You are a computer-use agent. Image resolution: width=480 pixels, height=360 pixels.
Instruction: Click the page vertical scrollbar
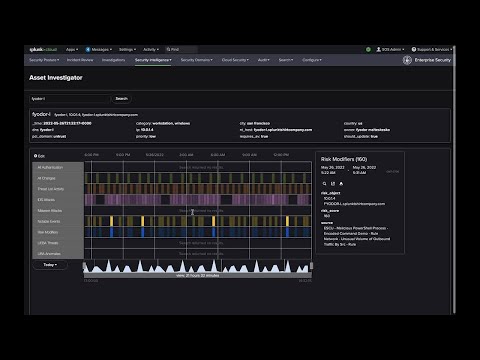coord(454,180)
